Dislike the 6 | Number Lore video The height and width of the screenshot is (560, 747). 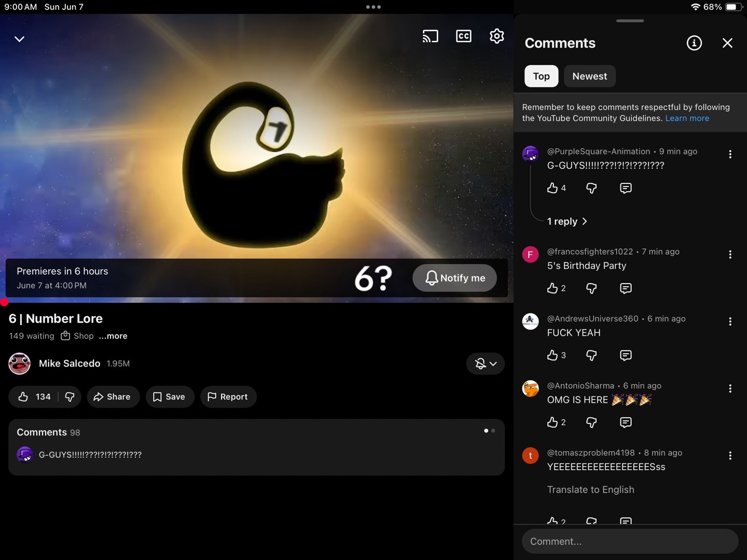tap(70, 397)
